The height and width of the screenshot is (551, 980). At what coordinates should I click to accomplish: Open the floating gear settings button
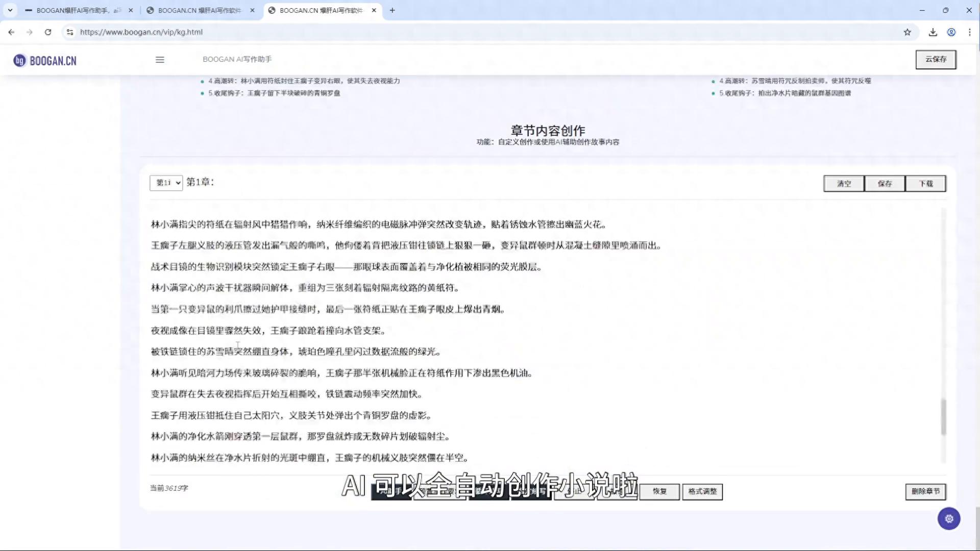coord(948,518)
